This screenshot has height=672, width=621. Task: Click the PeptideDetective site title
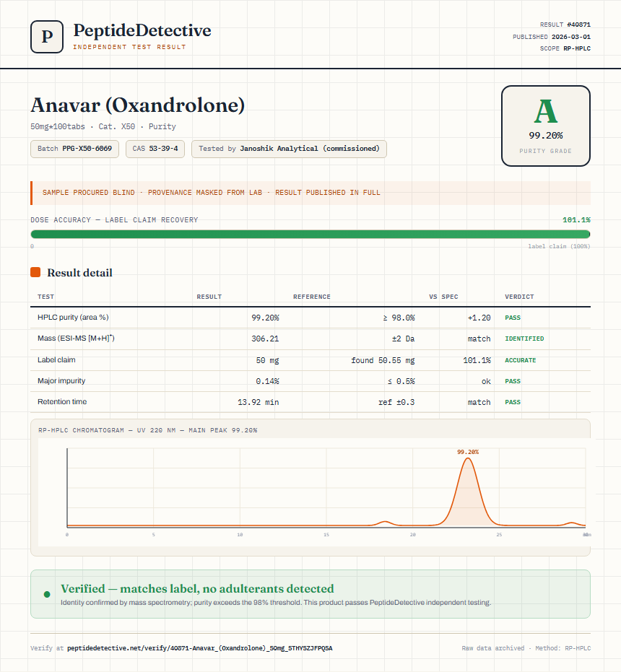[x=142, y=30]
